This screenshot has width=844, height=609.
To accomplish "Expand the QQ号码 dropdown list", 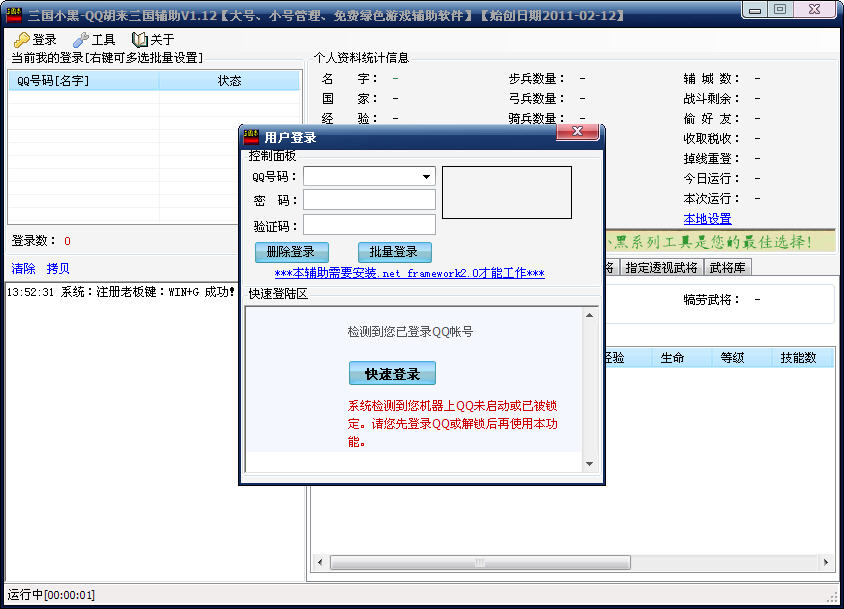I will 426,177.
